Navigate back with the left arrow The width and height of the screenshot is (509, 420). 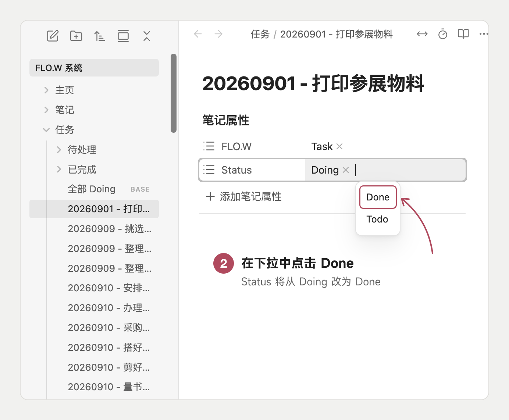tap(198, 34)
